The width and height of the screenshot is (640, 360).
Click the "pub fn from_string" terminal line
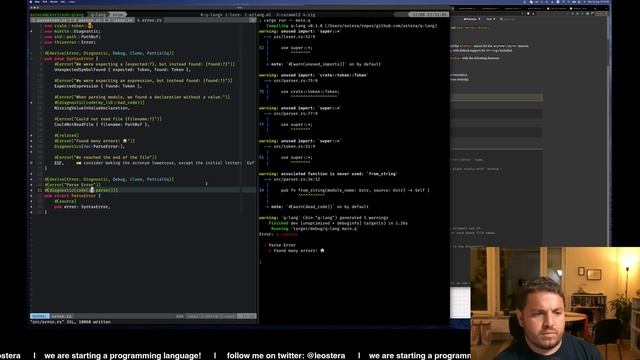[x=355, y=190]
